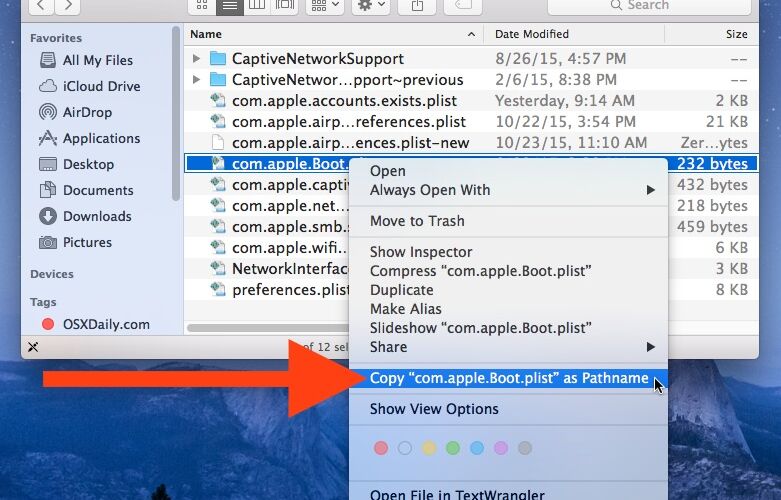Image resolution: width=781 pixels, height=500 pixels.
Task: Click the tools icon in status bar
Action: 33,347
